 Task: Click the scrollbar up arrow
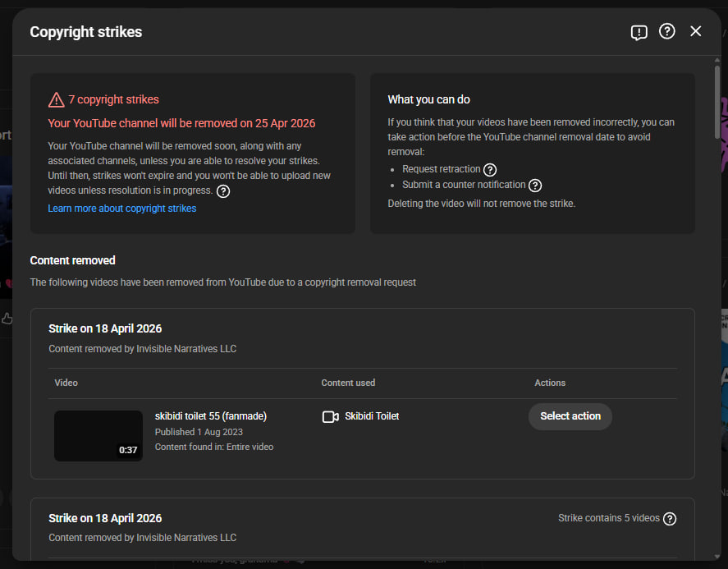717,61
